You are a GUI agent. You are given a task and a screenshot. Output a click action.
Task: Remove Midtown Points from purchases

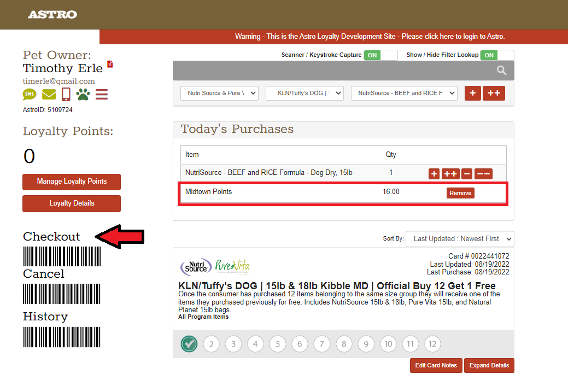coord(460,193)
